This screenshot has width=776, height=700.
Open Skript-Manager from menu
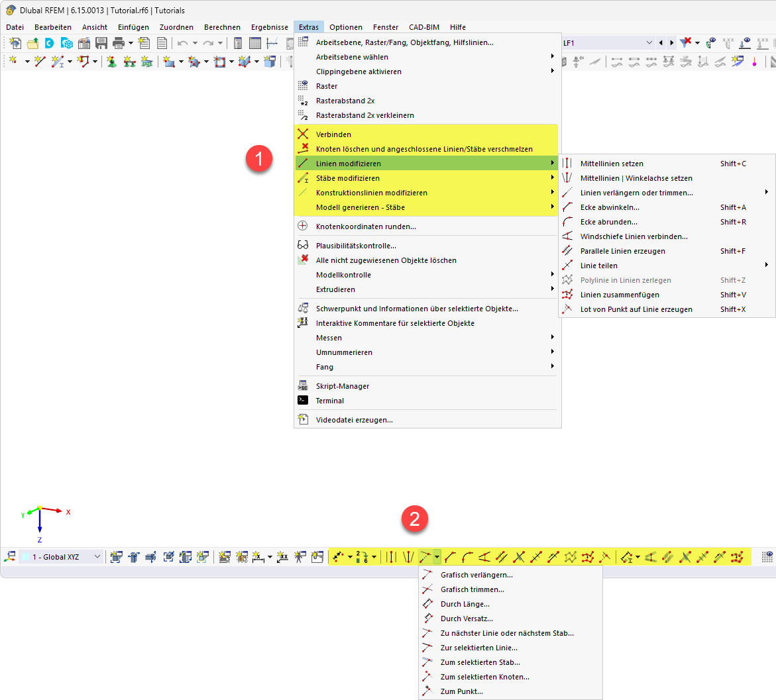pos(427,386)
